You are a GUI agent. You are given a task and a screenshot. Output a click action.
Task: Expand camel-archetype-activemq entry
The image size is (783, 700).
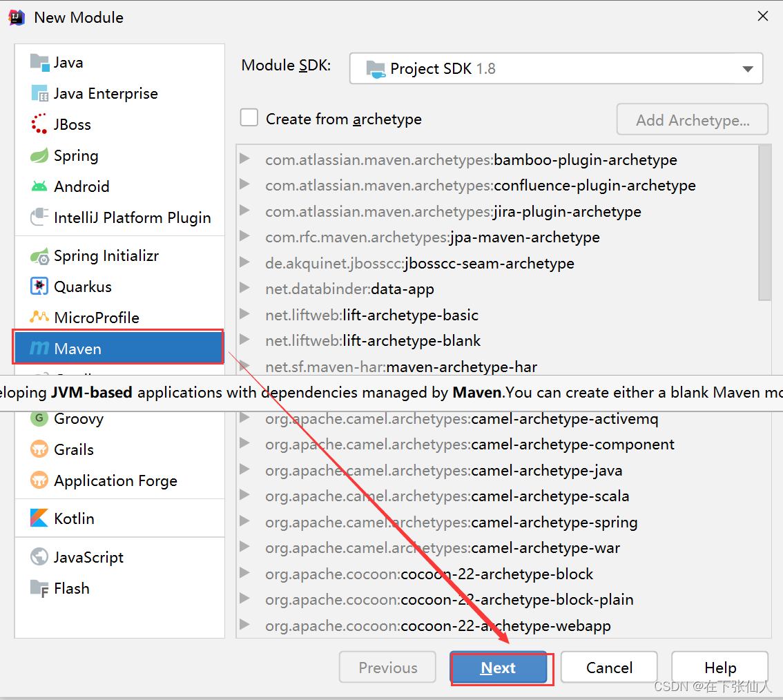[244, 418]
